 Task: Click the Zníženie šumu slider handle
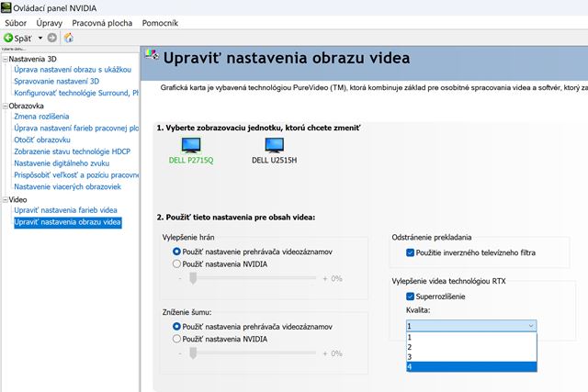tap(193, 353)
